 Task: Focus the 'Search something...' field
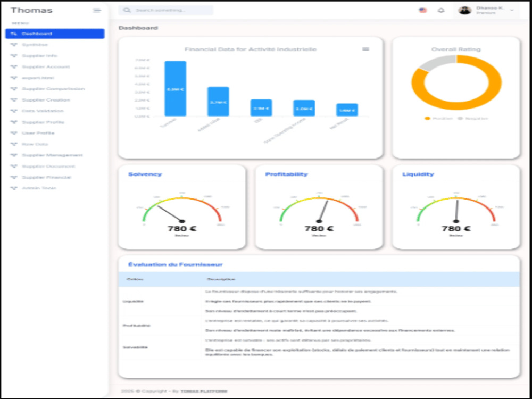(166, 10)
